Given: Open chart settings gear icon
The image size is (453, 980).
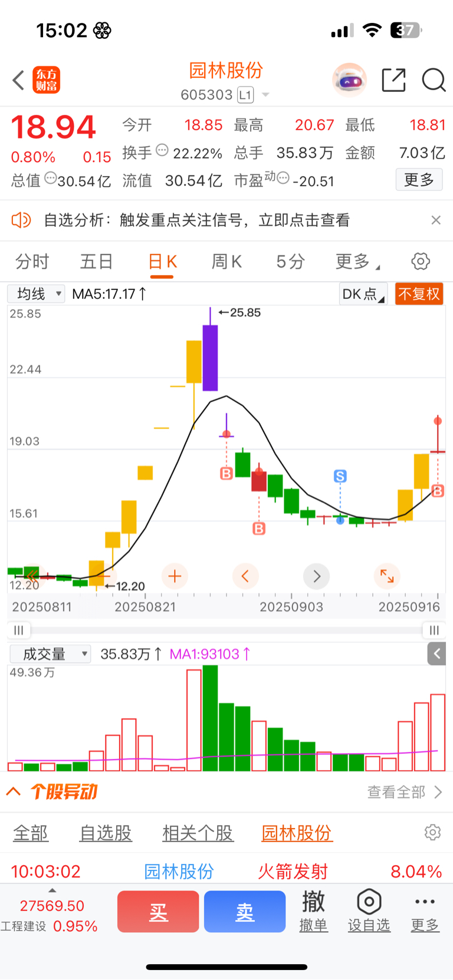Looking at the screenshot, I should (x=421, y=261).
